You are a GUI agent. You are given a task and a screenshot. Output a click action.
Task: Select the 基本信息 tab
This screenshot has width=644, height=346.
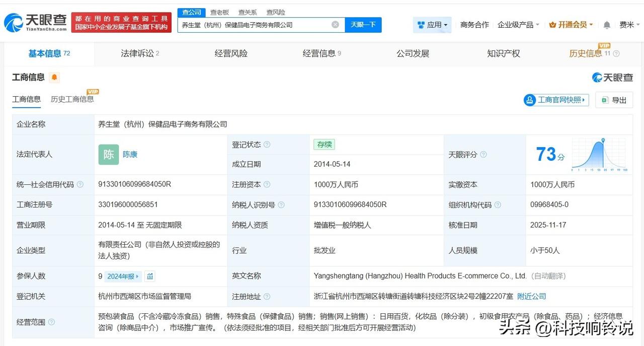click(49, 53)
